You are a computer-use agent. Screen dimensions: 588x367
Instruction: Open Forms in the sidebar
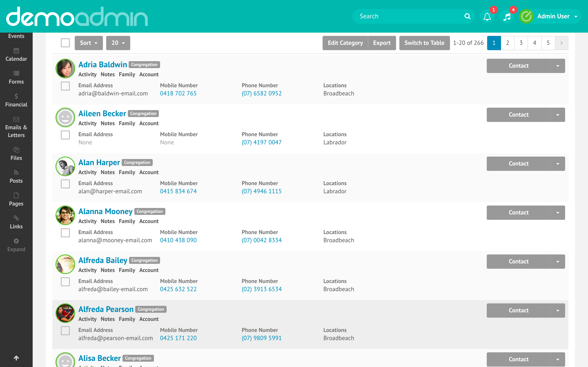pyautogui.click(x=16, y=77)
